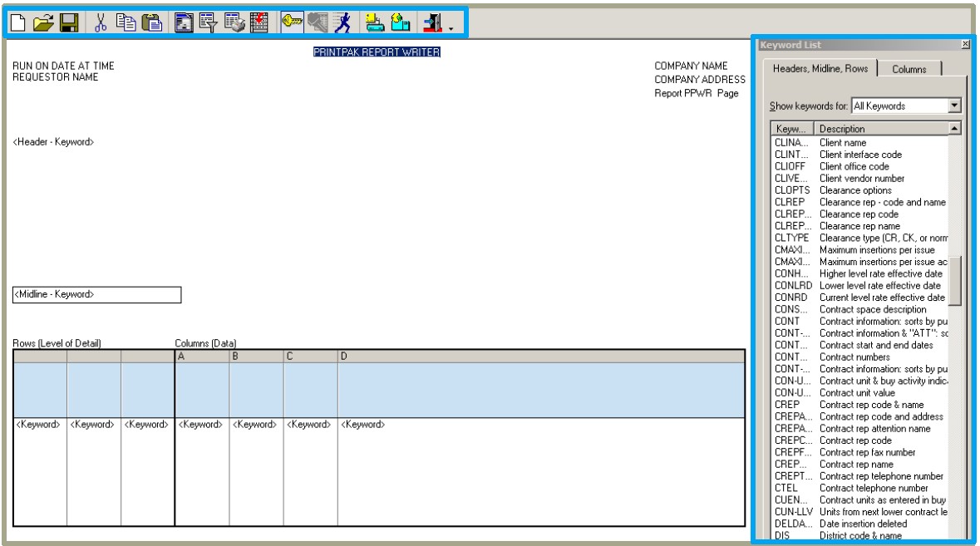Select column C header in report grid

coord(311,356)
